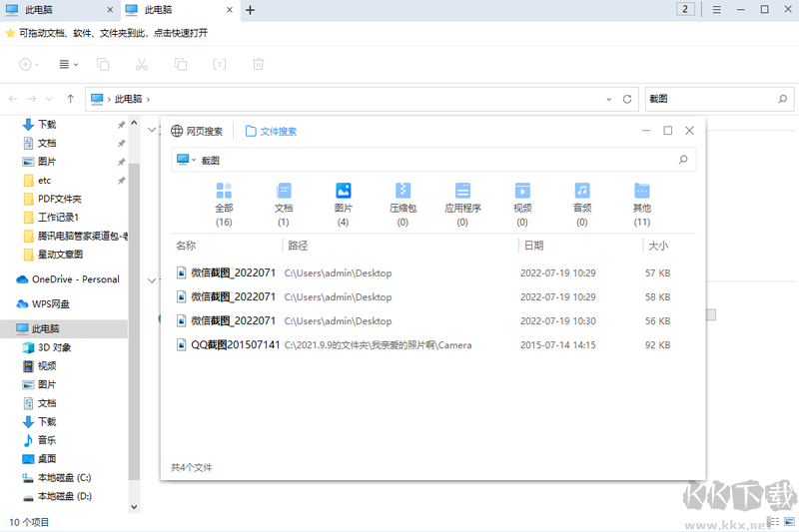The image size is (799, 532).
Task: Select 此电脑 in the navigation tree
Action: coord(64,328)
